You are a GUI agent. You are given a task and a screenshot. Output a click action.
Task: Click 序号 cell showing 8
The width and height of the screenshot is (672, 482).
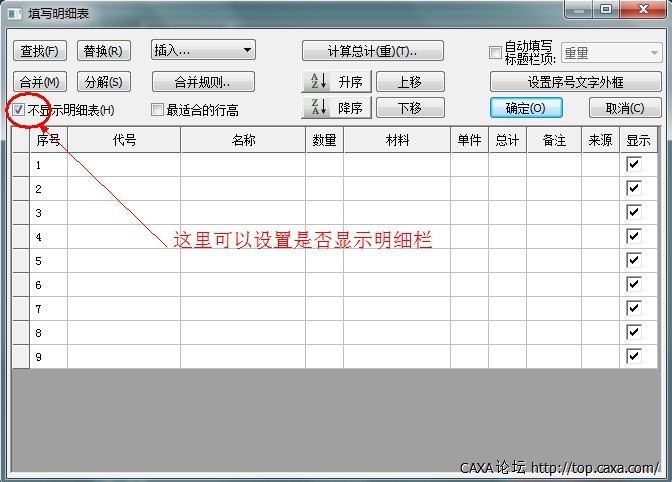(48, 332)
